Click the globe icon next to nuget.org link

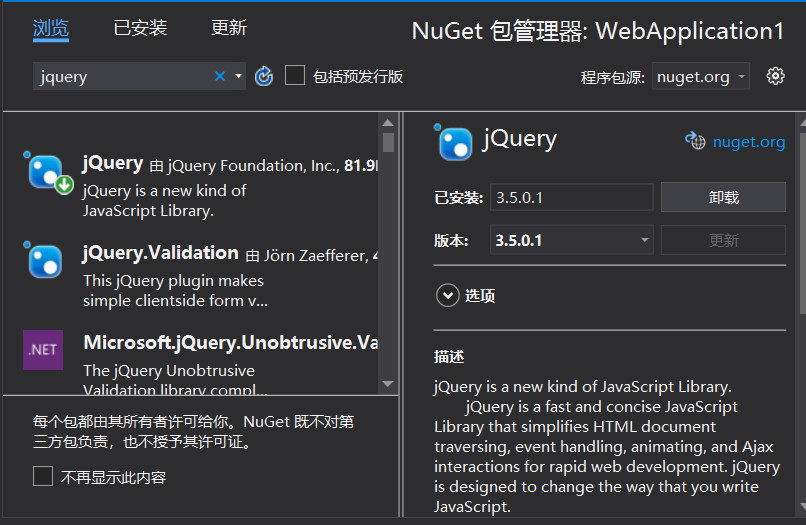click(x=695, y=140)
